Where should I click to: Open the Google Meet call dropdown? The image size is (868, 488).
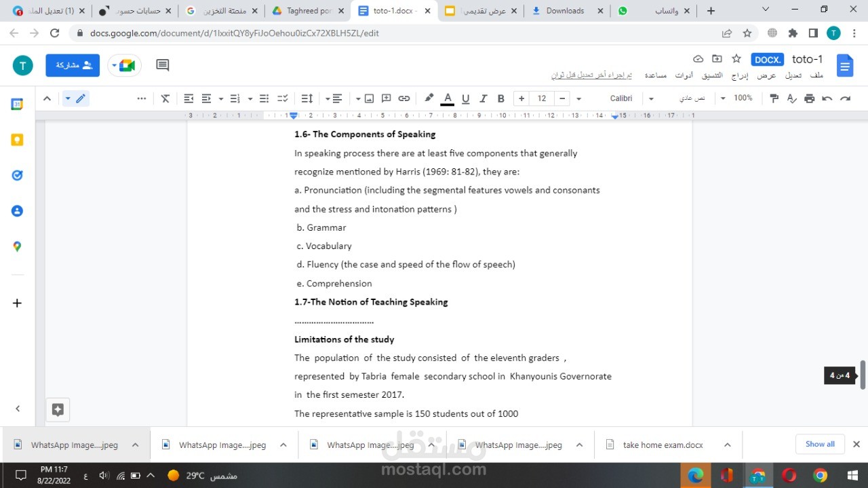click(x=125, y=65)
